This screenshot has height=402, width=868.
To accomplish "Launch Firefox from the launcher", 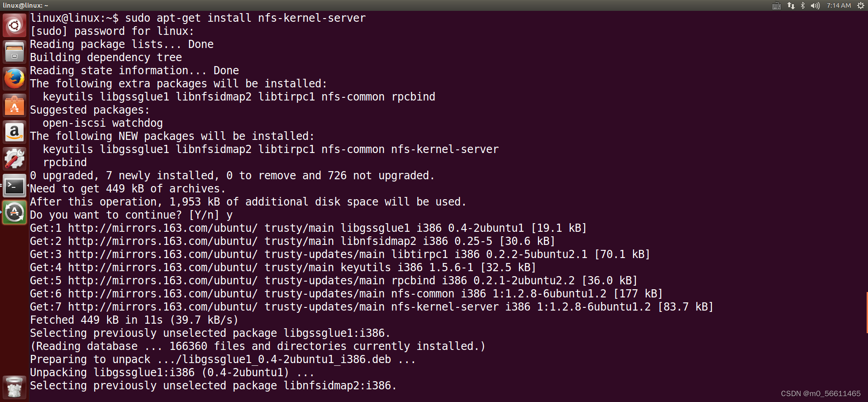I will [x=14, y=78].
